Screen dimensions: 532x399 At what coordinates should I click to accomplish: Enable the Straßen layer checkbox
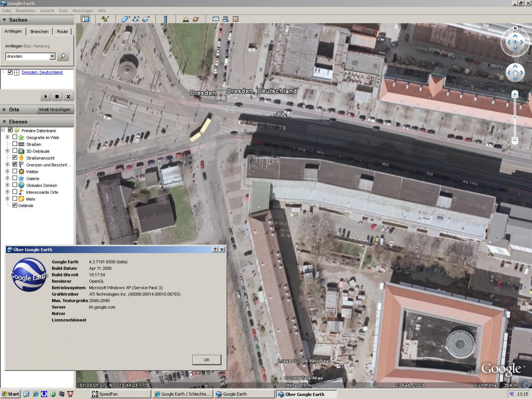click(x=15, y=144)
